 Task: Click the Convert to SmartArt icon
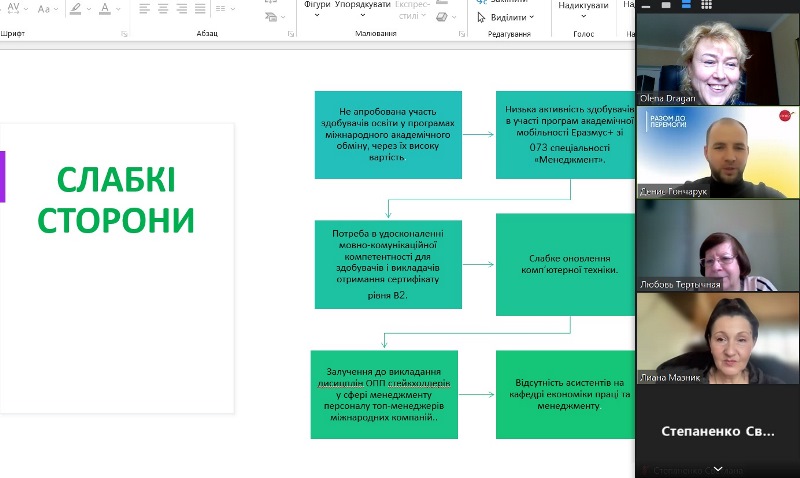coord(271,17)
